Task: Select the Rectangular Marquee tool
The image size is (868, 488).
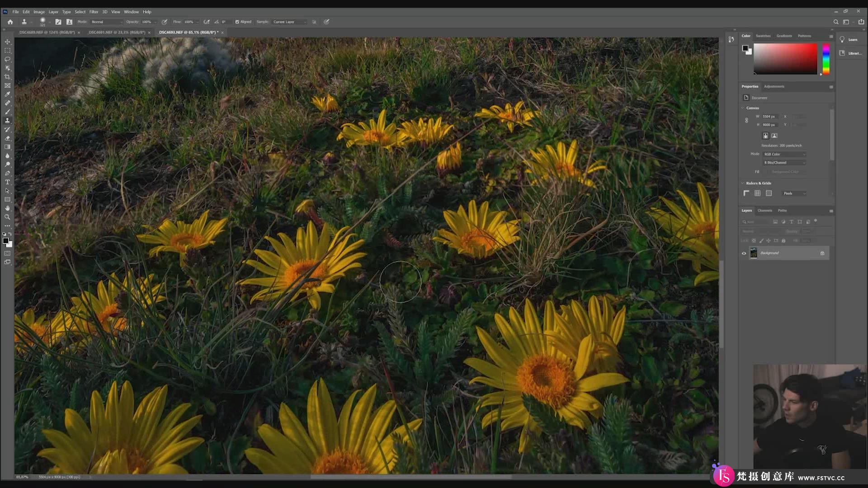Action: pyautogui.click(x=7, y=51)
